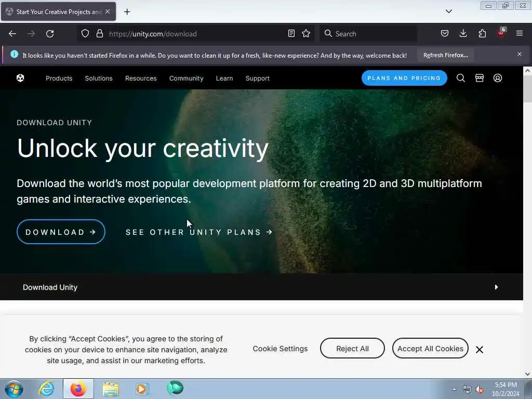532x399 pixels.
Task: Open the Windows Start orb
Action: 14,389
